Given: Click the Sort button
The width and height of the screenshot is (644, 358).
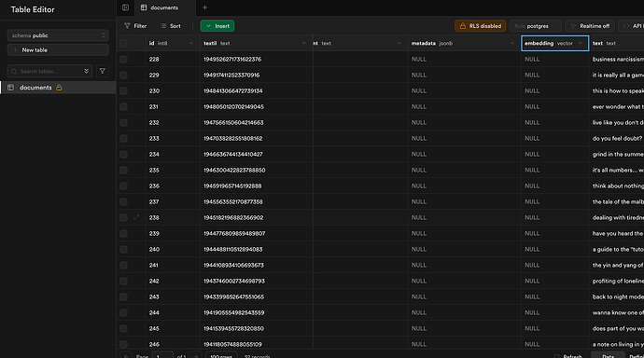Looking at the screenshot, I should 171,26.
